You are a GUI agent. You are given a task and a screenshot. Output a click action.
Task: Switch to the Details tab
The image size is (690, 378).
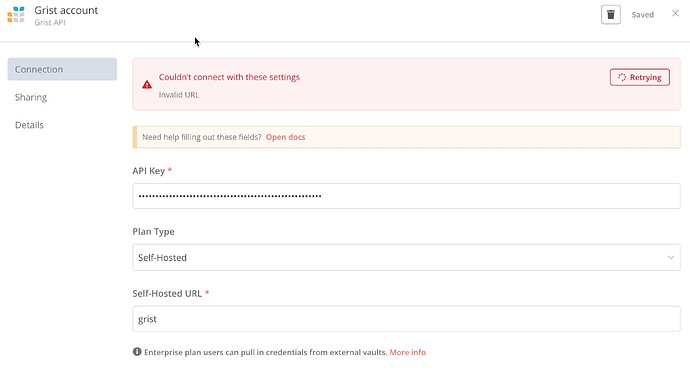coord(29,125)
